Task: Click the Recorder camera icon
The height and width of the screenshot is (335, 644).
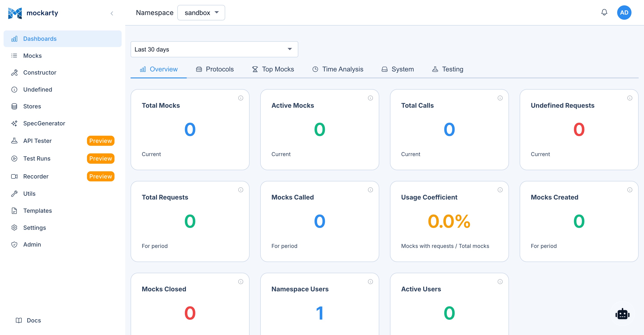Action: pos(14,176)
